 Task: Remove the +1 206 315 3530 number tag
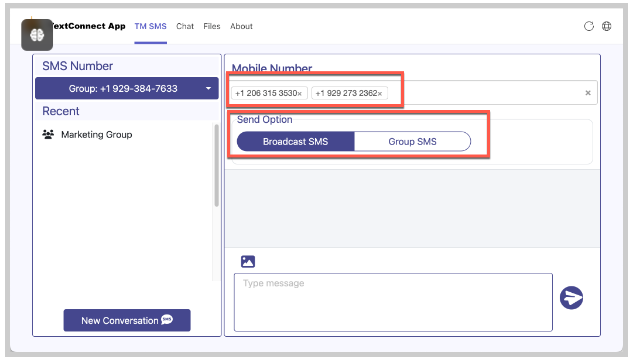click(299, 94)
